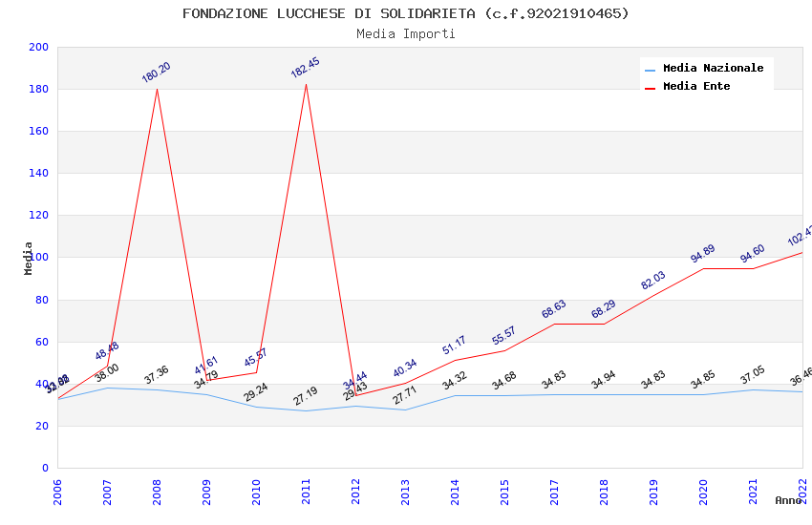The image size is (812, 525).
Task: Click the y-axis value 120
Action: 39,215
